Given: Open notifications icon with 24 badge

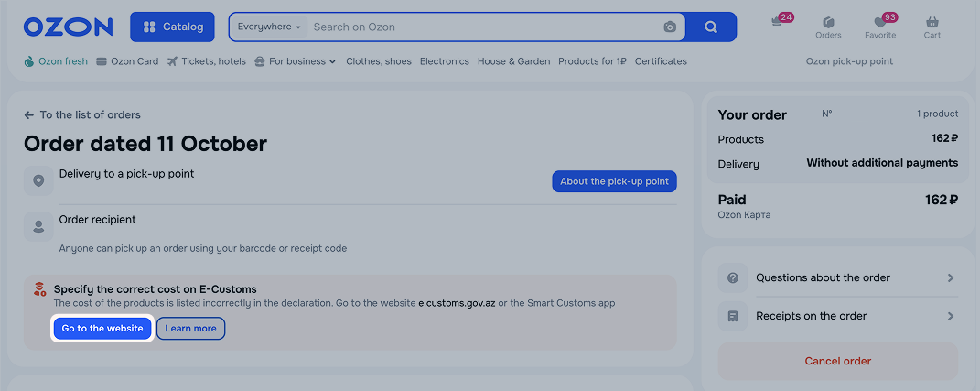Looking at the screenshot, I should point(779,22).
